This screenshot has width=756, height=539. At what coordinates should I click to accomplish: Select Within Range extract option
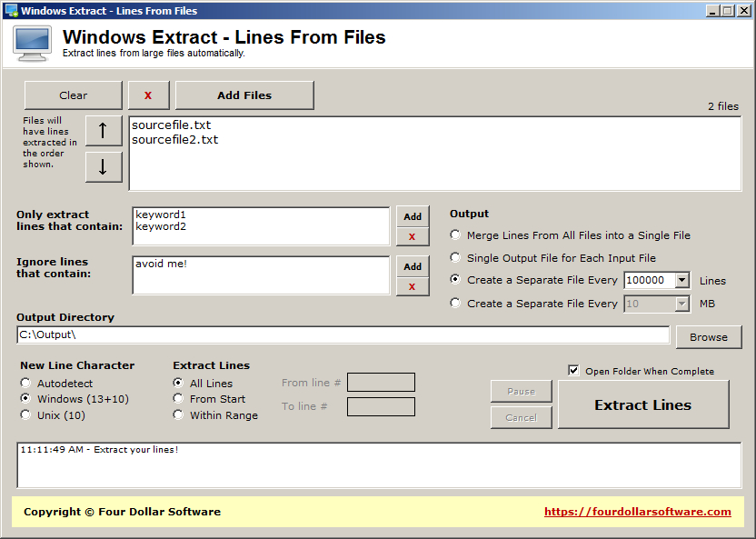(x=178, y=415)
